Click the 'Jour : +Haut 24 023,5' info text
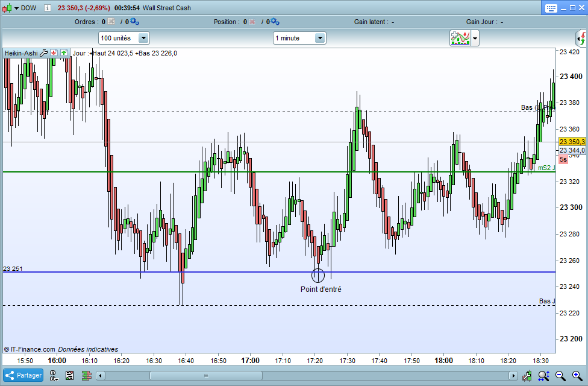 tap(103, 53)
